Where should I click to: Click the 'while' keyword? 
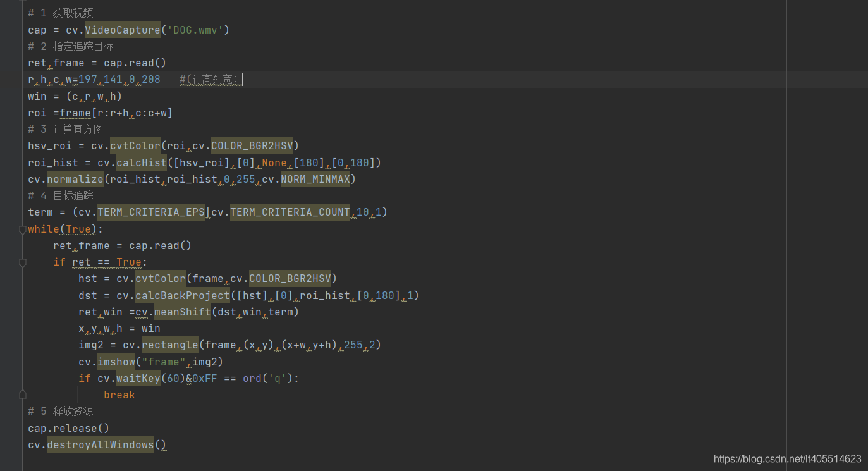pyautogui.click(x=44, y=229)
